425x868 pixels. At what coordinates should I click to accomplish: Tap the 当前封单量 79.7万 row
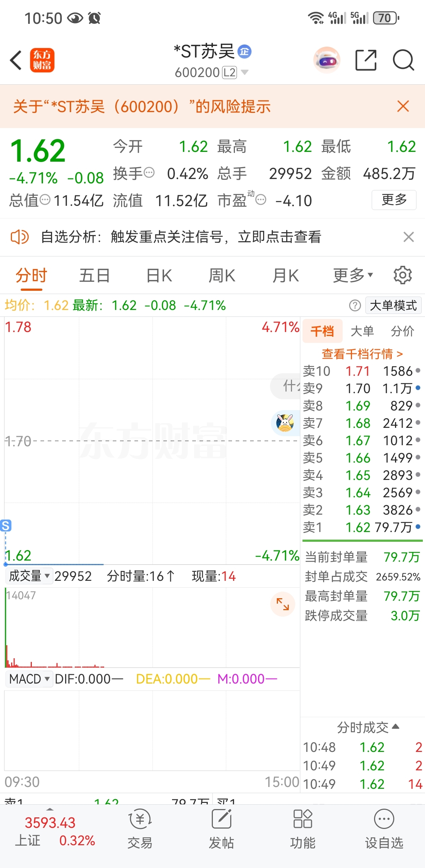pyautogui.click(x=362, y=557)
